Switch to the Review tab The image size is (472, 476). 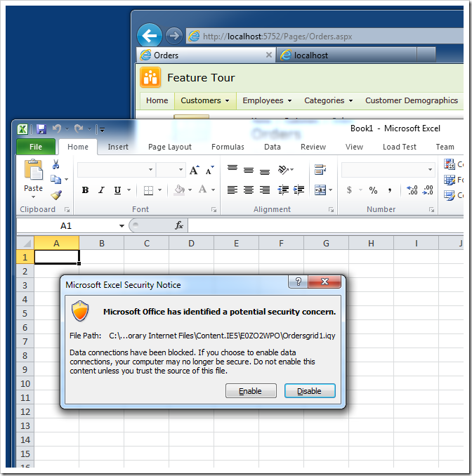pos(313,147)
